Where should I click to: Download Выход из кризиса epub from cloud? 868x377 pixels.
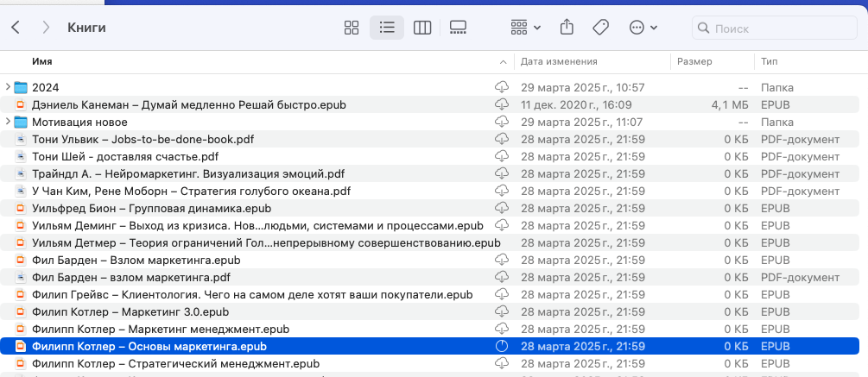(x=502, y=225)
